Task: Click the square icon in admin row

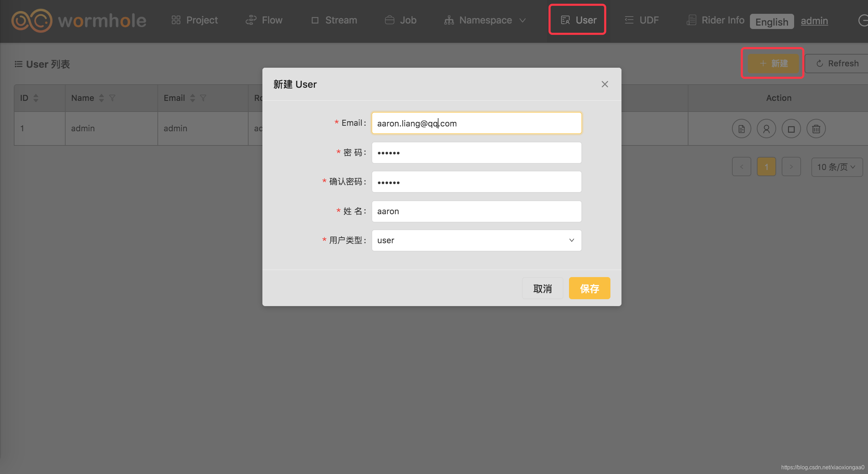Action: point(791,129)
